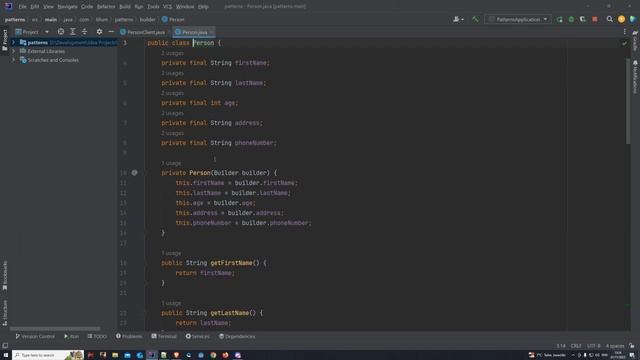This screenshot has height=360, width=640.
Task: Switch to the PersonClient.java editor tab
Action: coord(143,32)
